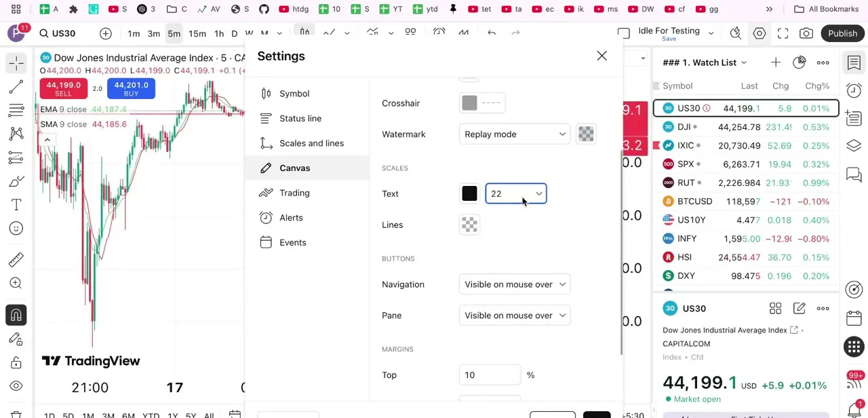868x418 pixels.
Task: Open the Alerts alarm clock panel
Action: tap(854, 91)
